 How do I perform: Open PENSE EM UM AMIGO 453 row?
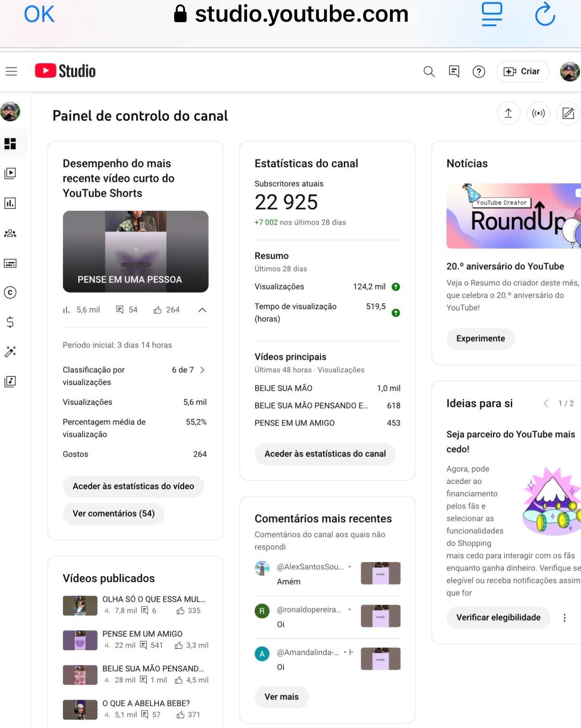(328, 423)
